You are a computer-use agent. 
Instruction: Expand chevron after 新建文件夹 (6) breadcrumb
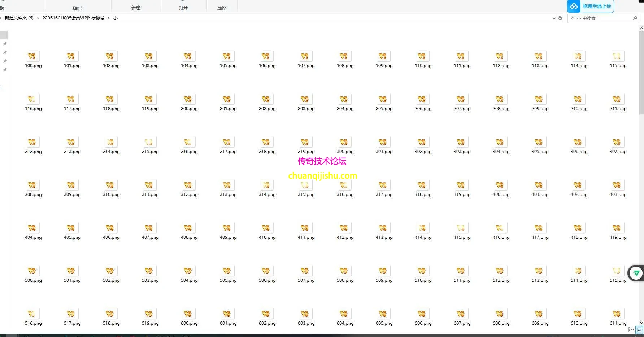[38, 18]
